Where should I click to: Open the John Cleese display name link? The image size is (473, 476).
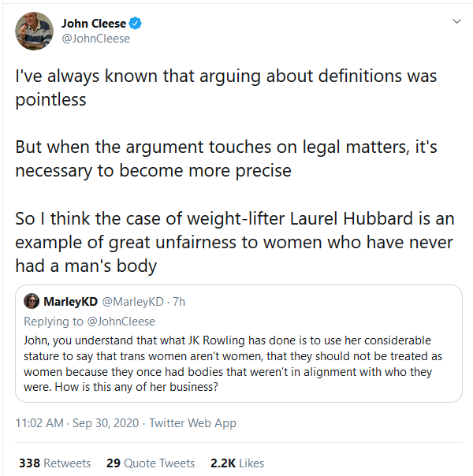94,24
